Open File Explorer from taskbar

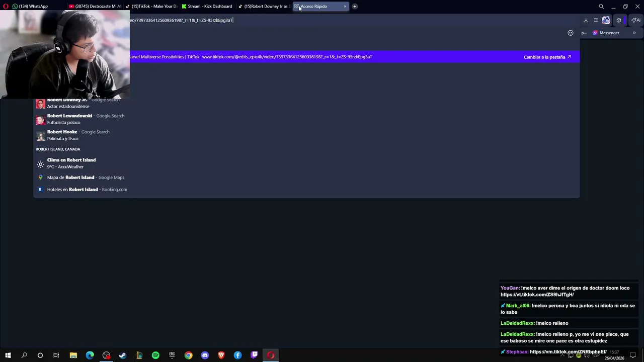click(73, 355)
